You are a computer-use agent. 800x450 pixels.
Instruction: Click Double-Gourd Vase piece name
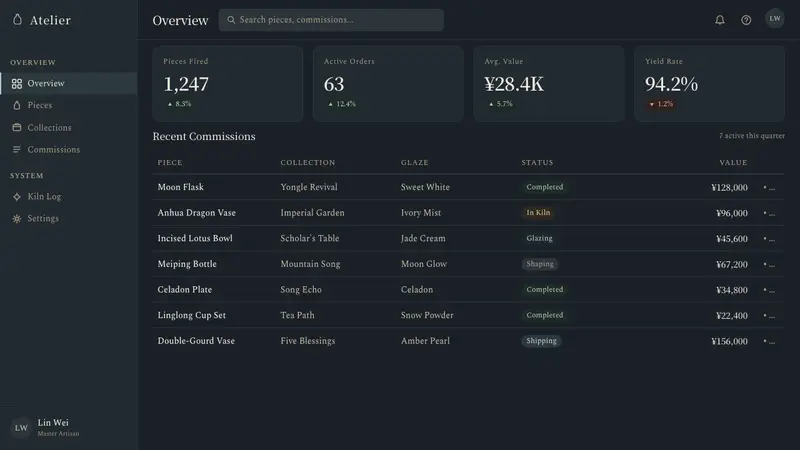[x=196, y=341]
